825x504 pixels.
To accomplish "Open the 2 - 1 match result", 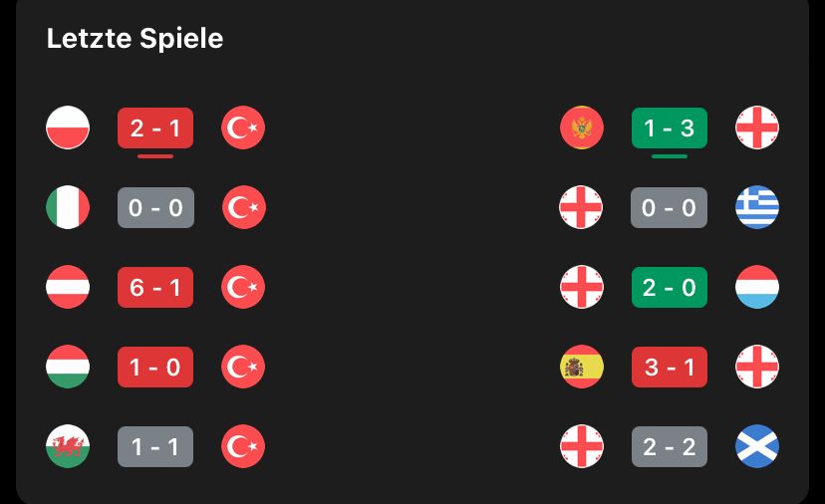I will (x=155, y=127).
